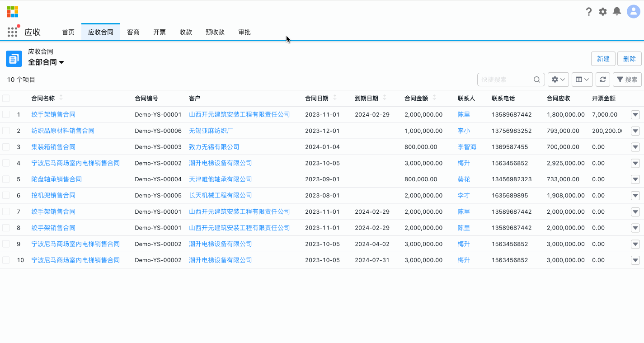This screenshot has width=644, height=343.
Task: Open the app grid launcher icon
Action: (12, 32)
